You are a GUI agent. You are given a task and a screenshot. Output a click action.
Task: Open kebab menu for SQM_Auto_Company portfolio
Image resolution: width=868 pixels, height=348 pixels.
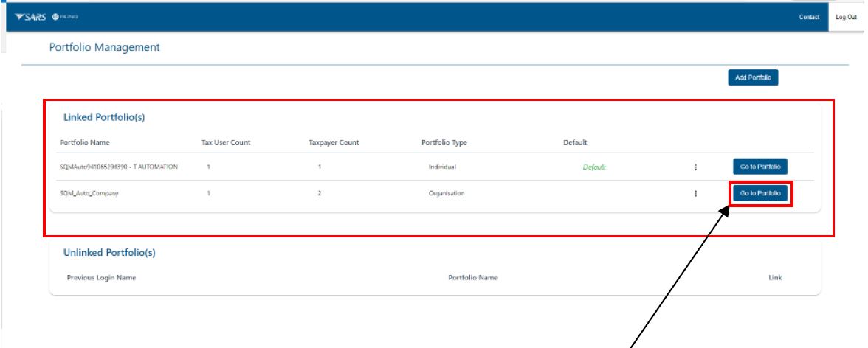(x=695, y=194)
